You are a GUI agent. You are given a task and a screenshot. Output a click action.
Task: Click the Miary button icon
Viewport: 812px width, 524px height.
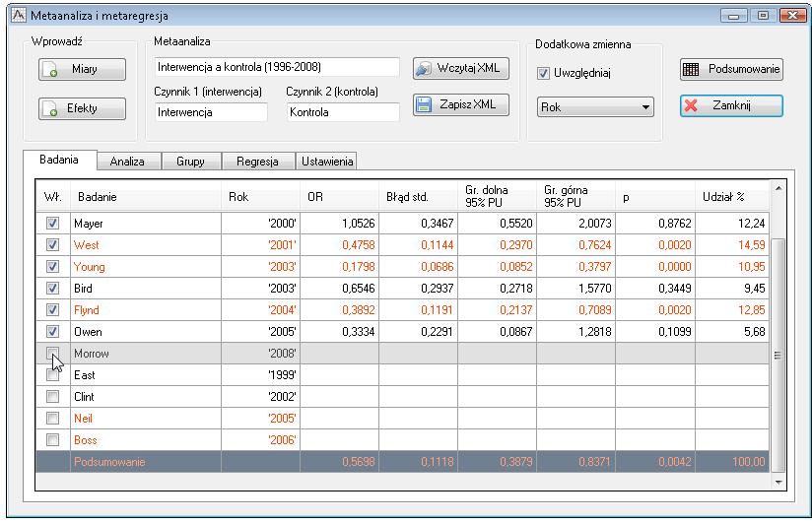tap(51, 70)
